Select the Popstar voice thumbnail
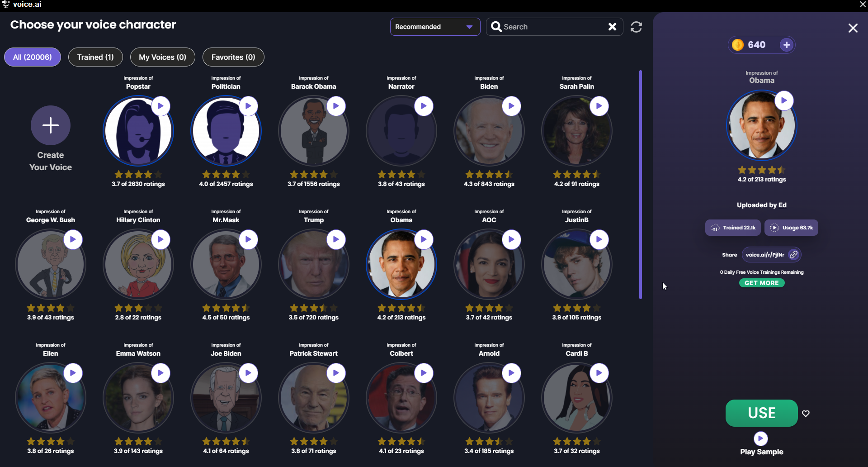Viewport: 868px width, 467px height. (138, 131)
